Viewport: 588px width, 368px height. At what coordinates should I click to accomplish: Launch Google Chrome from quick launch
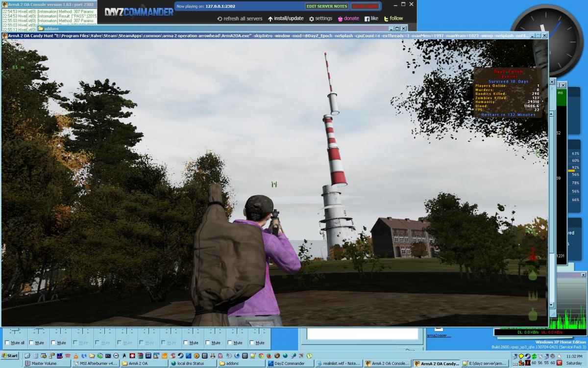click(x=261, y=355)
